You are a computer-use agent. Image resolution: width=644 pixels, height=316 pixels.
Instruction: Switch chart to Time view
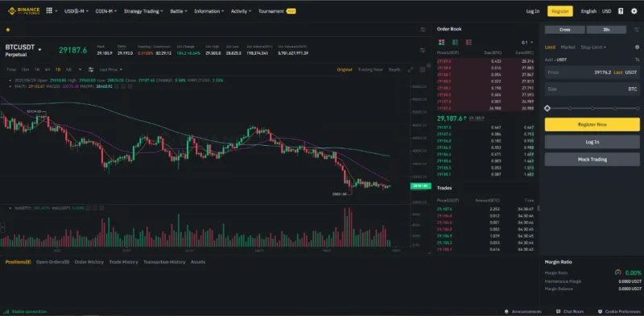click(11, 69)
